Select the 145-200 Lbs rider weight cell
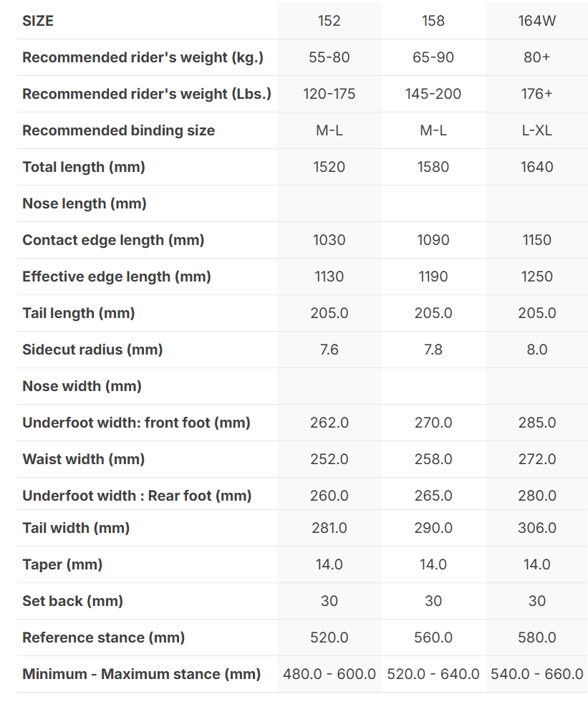Screen dimensions: 588x717 433,94
